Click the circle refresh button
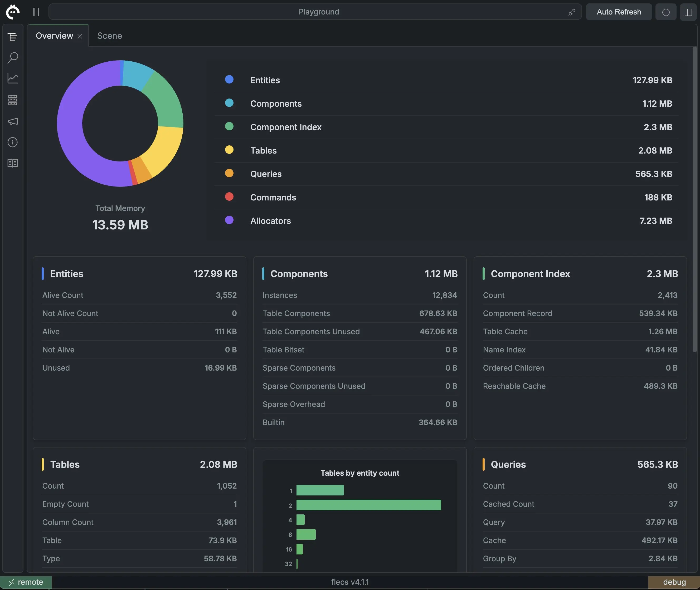 [666, 12]
